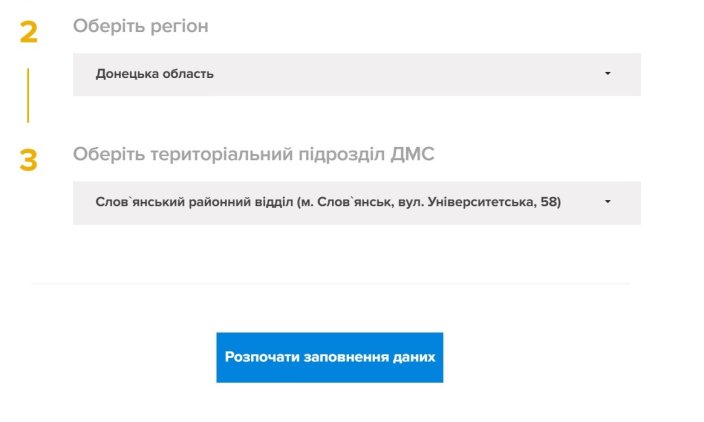The height and width of the screenshot is (422, 704).
Task: Click the arrow icon beside Слов`янський районний відділ
Action: click(607, 202)
